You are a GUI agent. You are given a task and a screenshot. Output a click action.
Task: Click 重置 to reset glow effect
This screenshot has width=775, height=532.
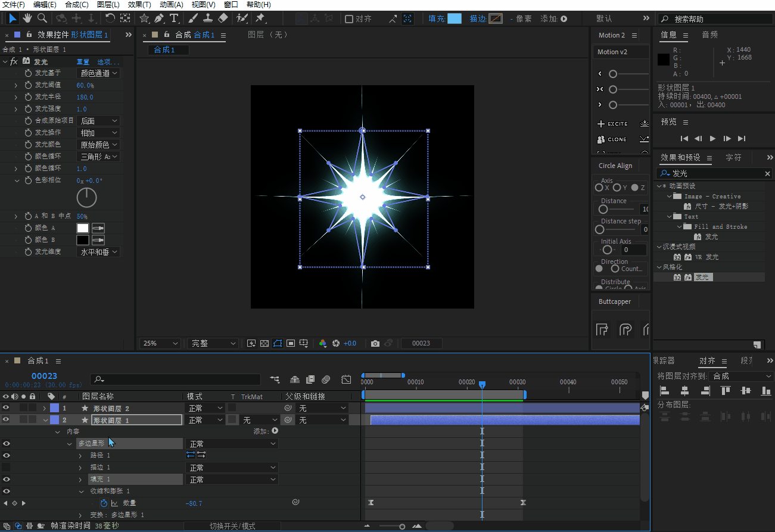click(83, 62)
